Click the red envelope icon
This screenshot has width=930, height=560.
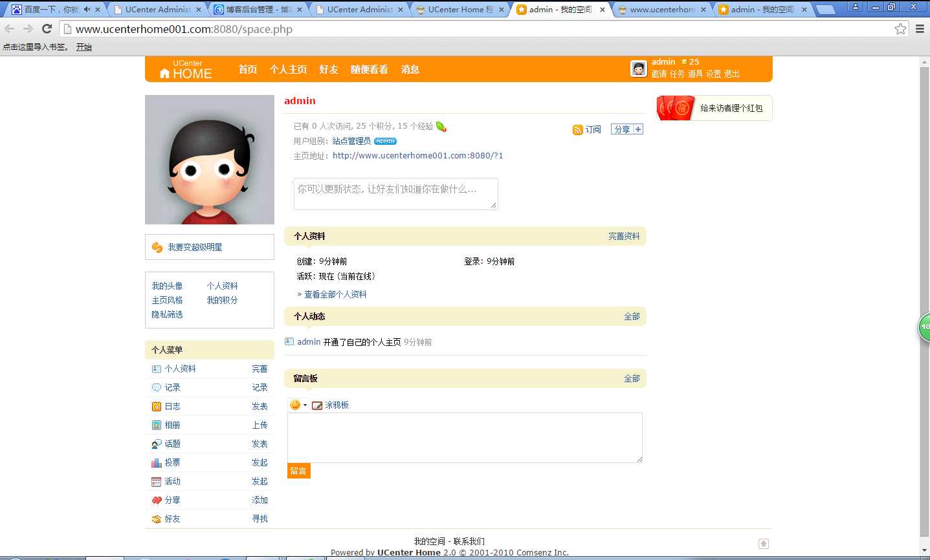pos(676,108)
